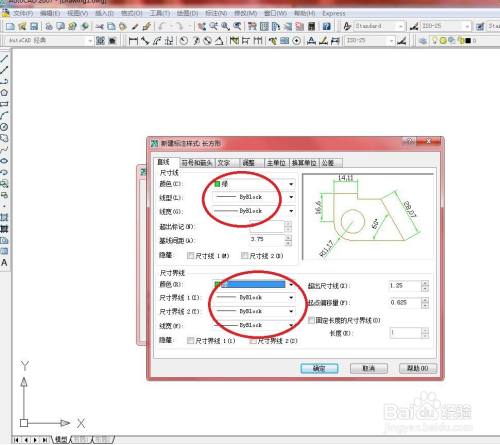
Task: Click the 起点偏移量 0.625 input field
Action: [x=404, y=303]
